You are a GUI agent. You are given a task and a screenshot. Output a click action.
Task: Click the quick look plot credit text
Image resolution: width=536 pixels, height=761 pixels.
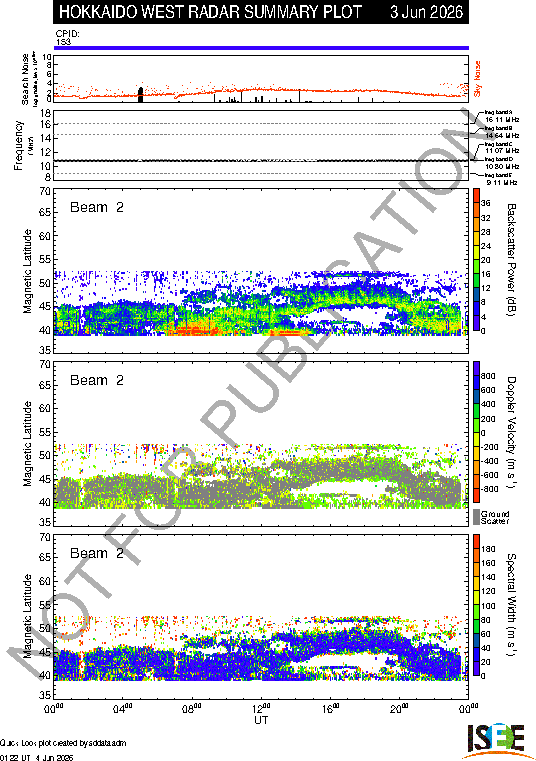(x=63, y=743)
